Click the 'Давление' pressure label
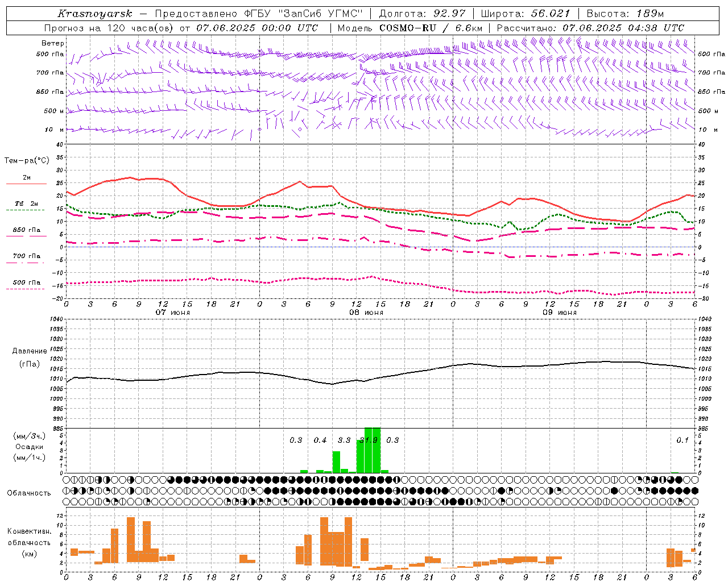Viewport: 728px width, 582px height. click(x=30, y=351)
